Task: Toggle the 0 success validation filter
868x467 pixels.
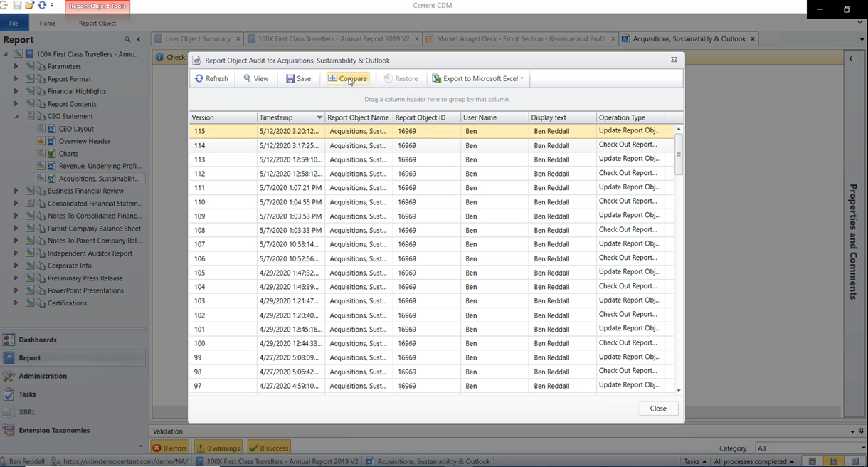Action: [269, 448]
